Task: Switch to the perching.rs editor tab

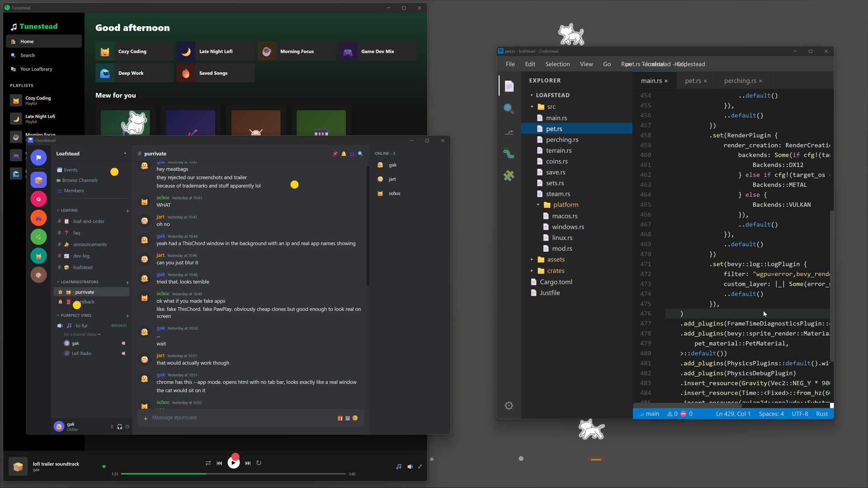Action: coord(740,81)
